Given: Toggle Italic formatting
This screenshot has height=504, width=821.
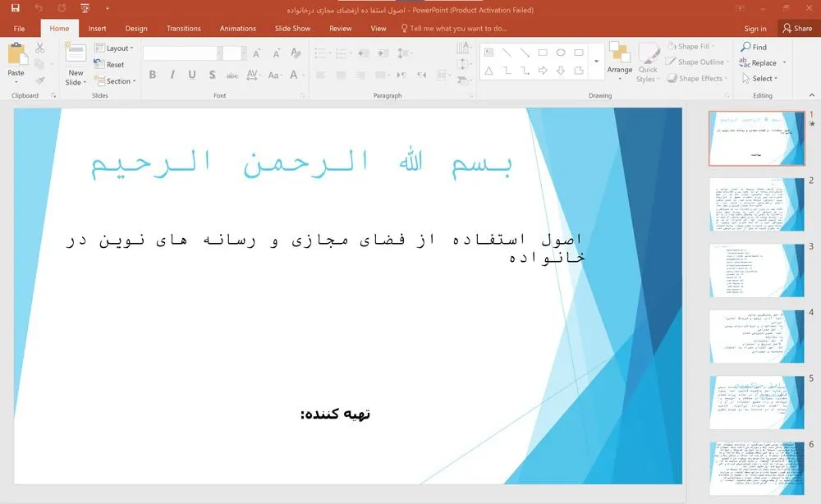Looking at the screenshot, I should point(172,75).
